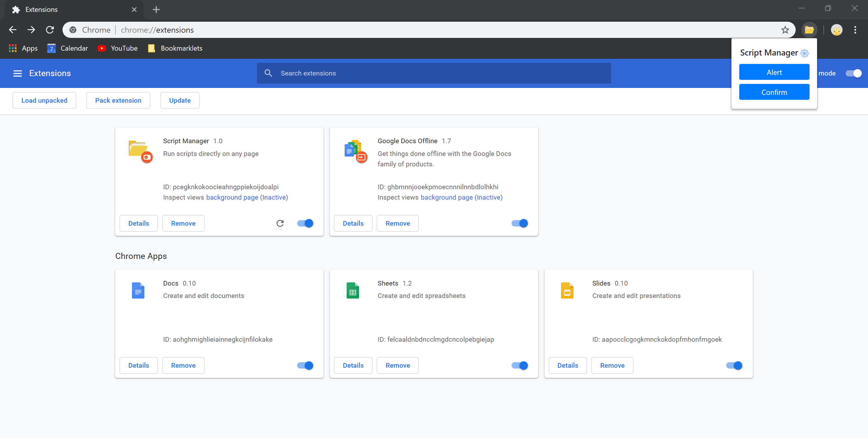Turn off Developer mode toggle
This screenshot has height=438, width=868.
click(x=853, y=73)
